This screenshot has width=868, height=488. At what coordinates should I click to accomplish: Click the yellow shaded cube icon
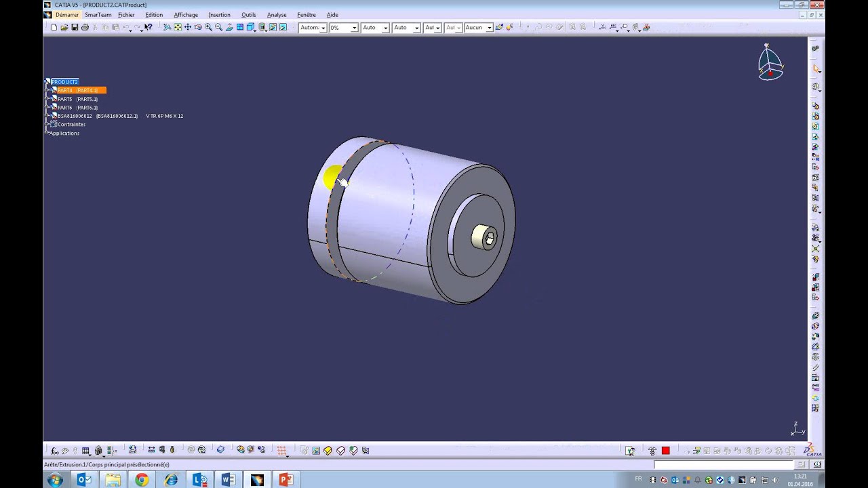pyautogui.click(x=328, y=450)
